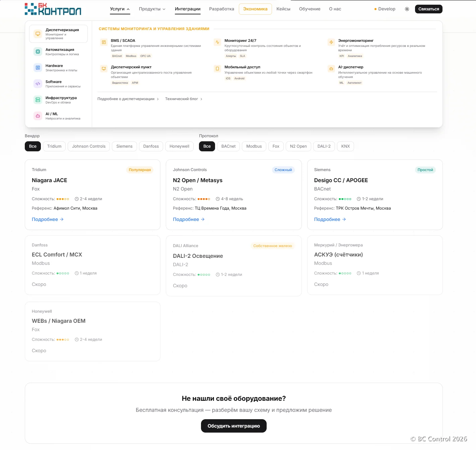
Task: Click the Связаться button
Action: pos(429,9)
